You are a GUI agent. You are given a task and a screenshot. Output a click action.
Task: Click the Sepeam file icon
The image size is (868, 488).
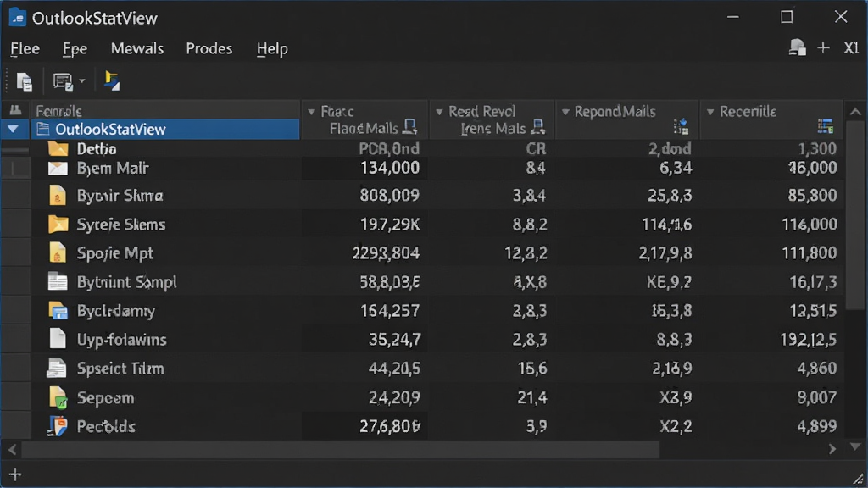pyautogui.click(x=58, y=397)
